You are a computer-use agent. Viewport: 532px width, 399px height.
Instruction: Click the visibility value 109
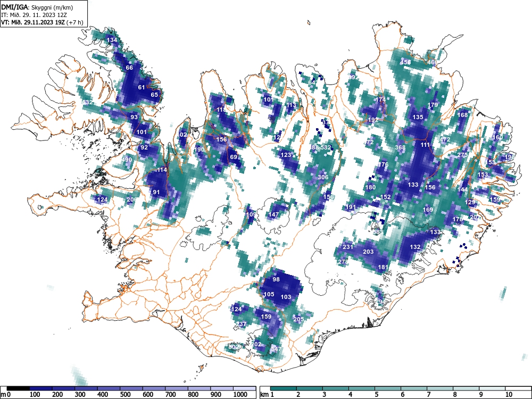tap(251, 214)
